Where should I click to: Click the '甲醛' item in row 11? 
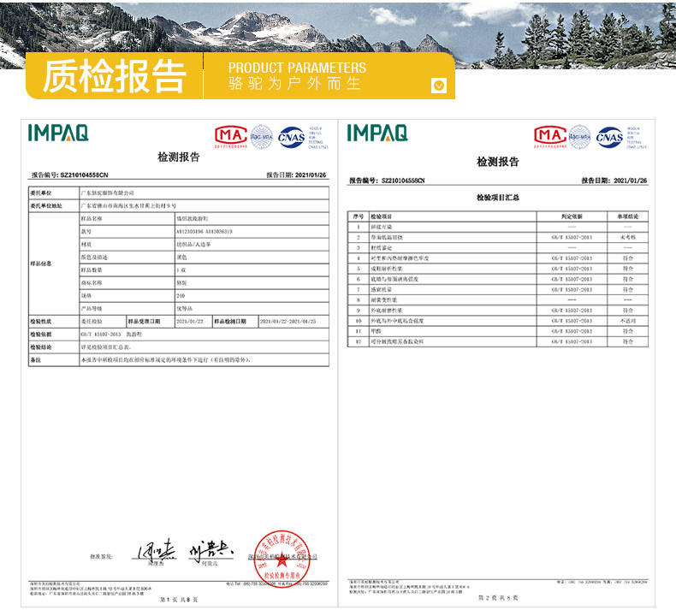pos(376,331)
